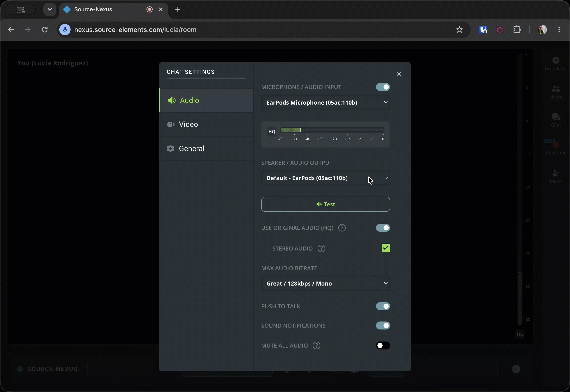The height and width of the screenshot is (392, 570).
Task: Click the browser forward arrow
Action: point(28,30)
